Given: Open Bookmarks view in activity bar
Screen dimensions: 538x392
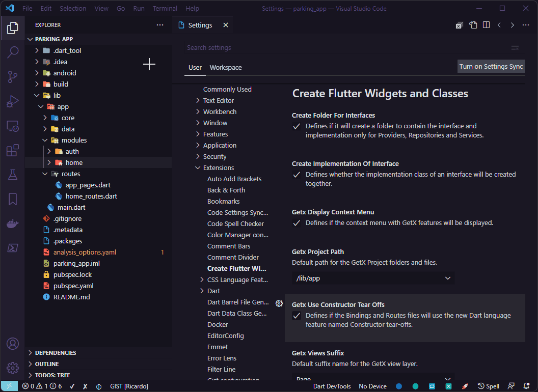Looking at the screenshot, I should coord(12,199).
